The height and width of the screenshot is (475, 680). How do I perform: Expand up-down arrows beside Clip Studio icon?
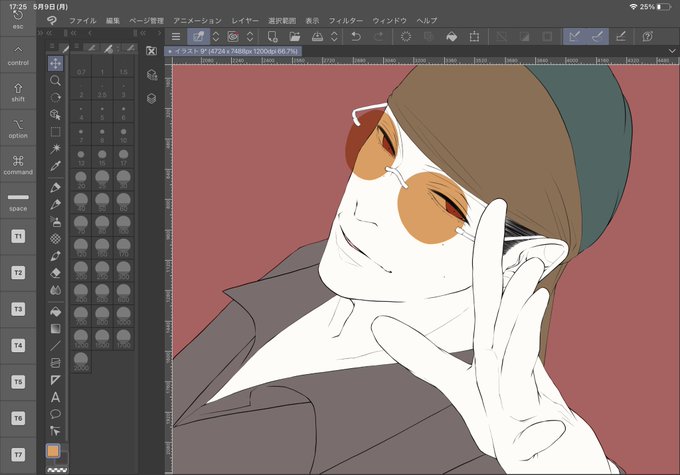(250, 36)
